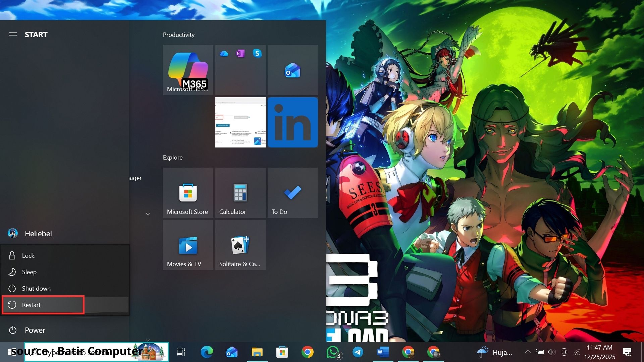Open File Explorer from the taskbar
The height and width of the screenshot is (362, 644).
[x=257, y=352]
